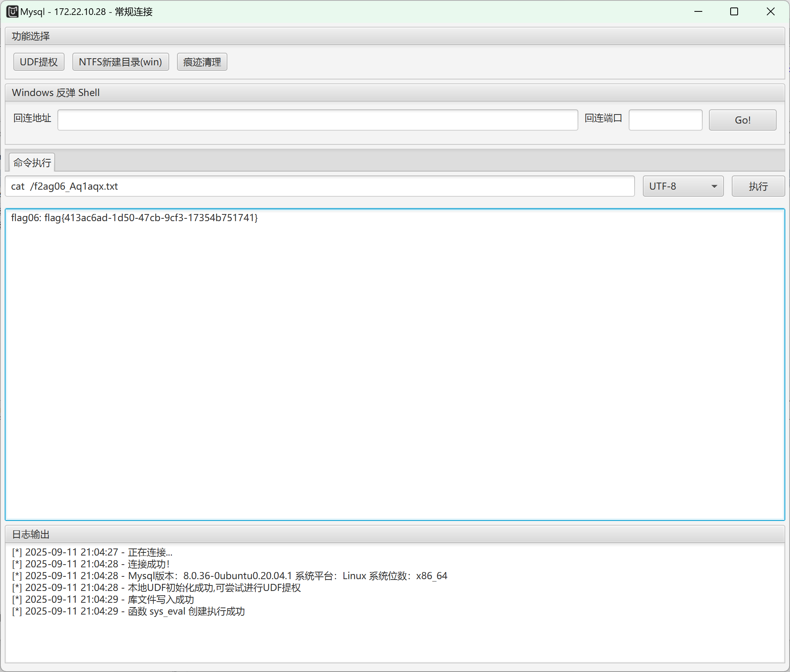Click the command input with cat command
Viewport: 790px width, 672px height.
click(x=319, y=186)
